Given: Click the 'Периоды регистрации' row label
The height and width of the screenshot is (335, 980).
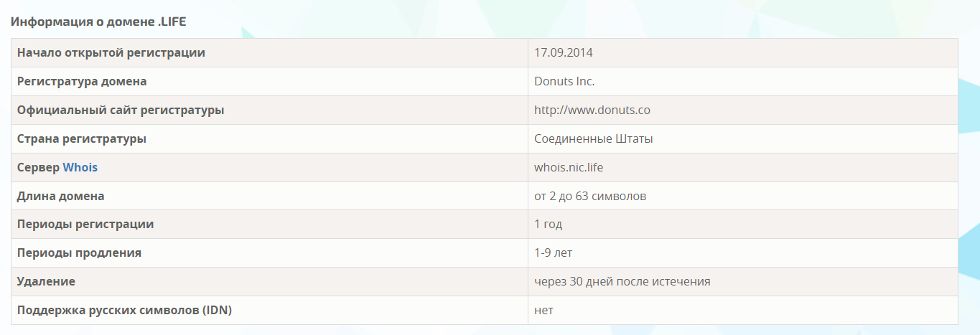Looking at the screenshot, I should click(x=85, y=224).
